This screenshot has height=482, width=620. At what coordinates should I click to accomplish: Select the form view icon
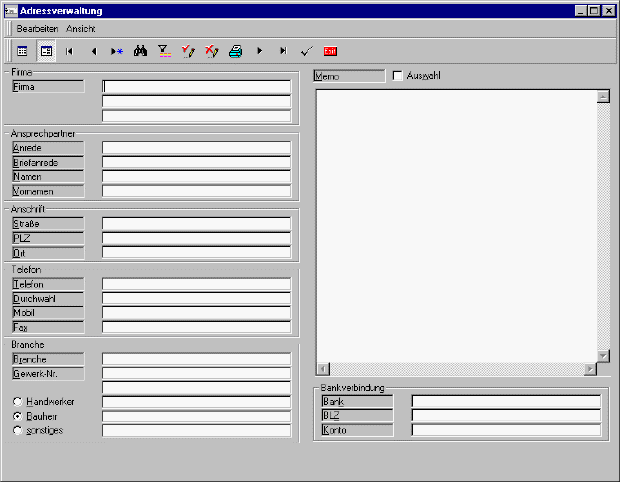point(46,50)
